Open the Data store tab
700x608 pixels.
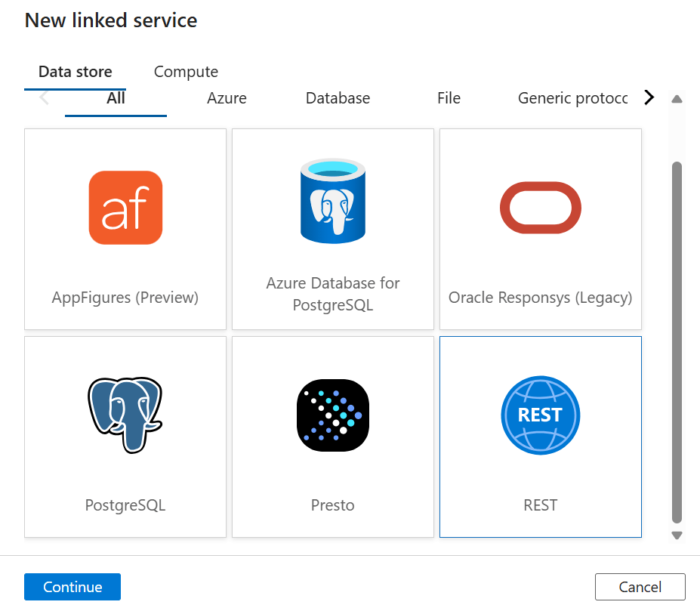[76, 72]
